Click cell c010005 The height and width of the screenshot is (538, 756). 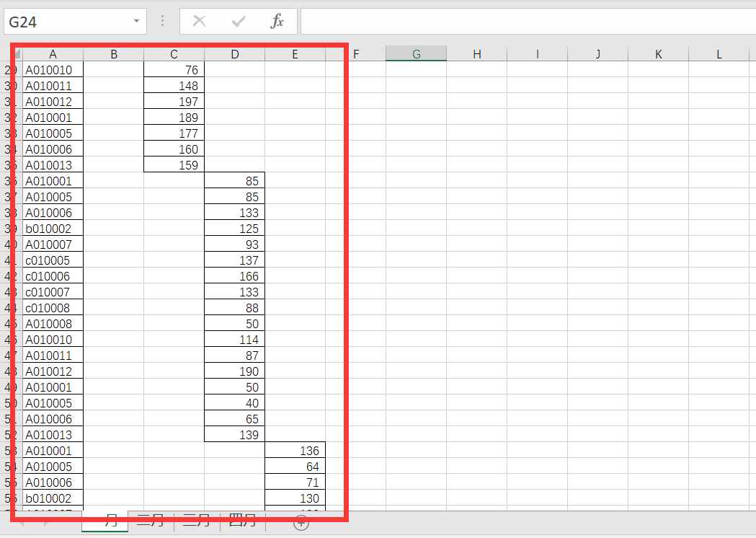(x=53, y=260)
